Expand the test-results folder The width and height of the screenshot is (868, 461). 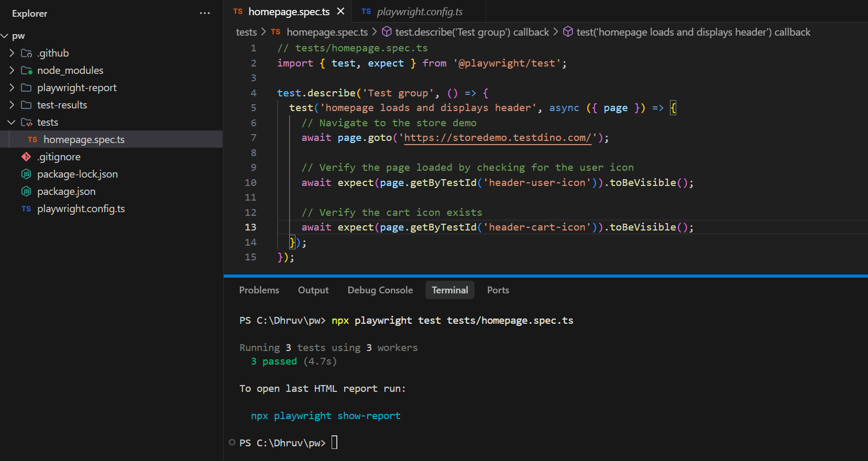[12, 105]
